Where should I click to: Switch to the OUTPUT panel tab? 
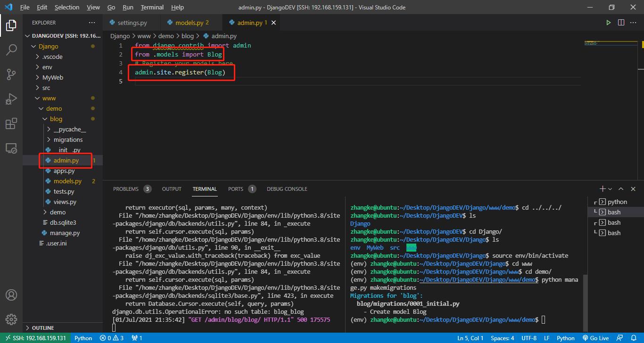[172, 189]
